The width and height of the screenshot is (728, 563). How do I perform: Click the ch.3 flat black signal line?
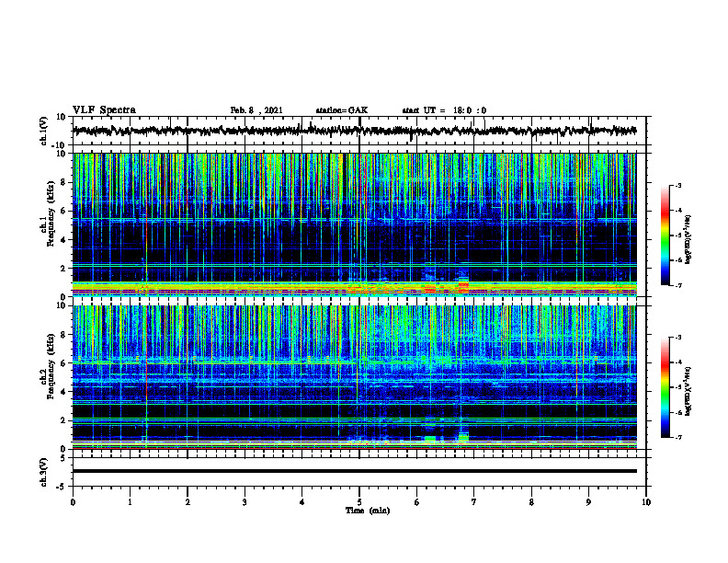coord(354,471)
